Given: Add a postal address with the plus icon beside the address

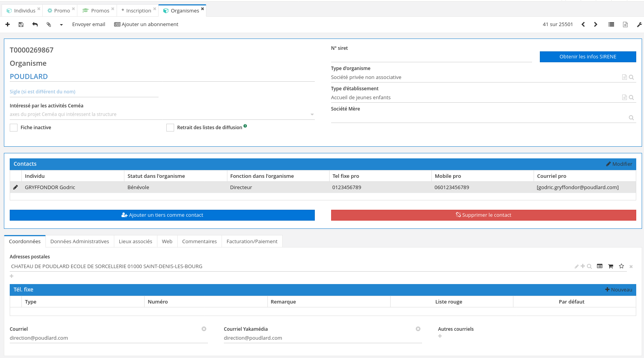Looking at the screenshot, I should (583, 266).
